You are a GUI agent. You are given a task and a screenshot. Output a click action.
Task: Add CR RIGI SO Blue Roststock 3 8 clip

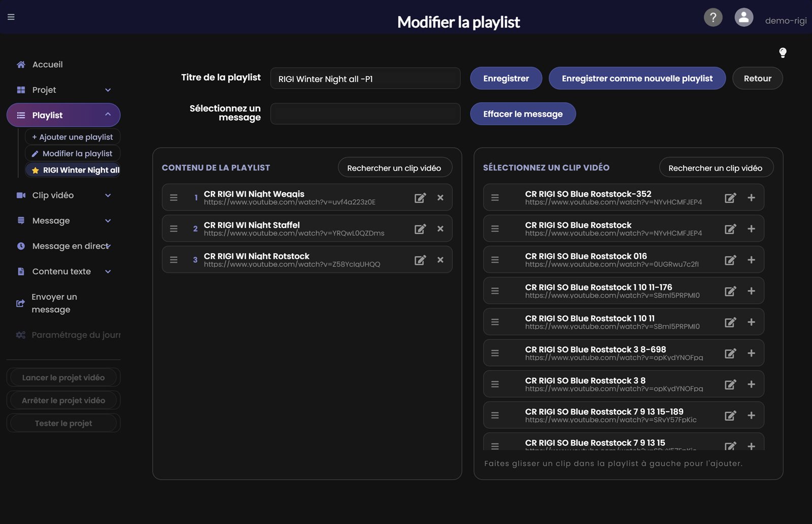752,384
